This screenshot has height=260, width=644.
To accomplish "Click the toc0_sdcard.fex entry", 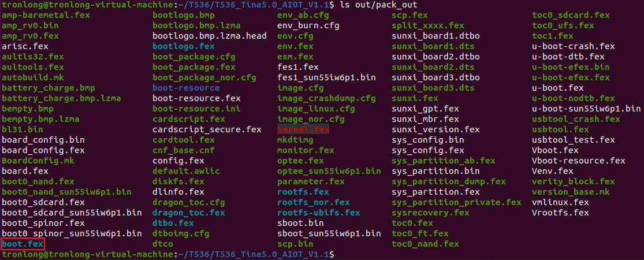I will [571, 15].
